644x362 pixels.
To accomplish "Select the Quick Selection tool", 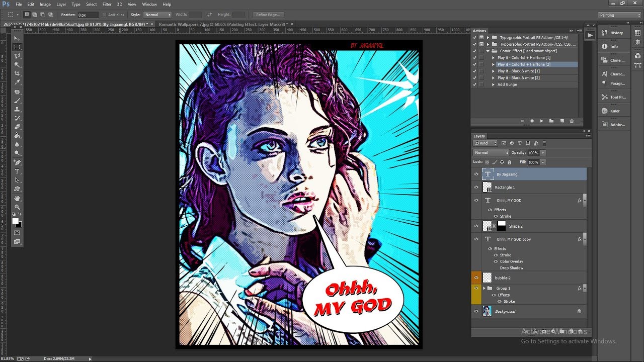I will pyautogui.click(x=17, y=65).
